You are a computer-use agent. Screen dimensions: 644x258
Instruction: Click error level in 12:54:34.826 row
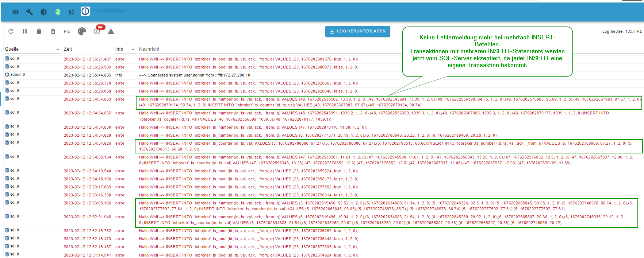[120, 143]
